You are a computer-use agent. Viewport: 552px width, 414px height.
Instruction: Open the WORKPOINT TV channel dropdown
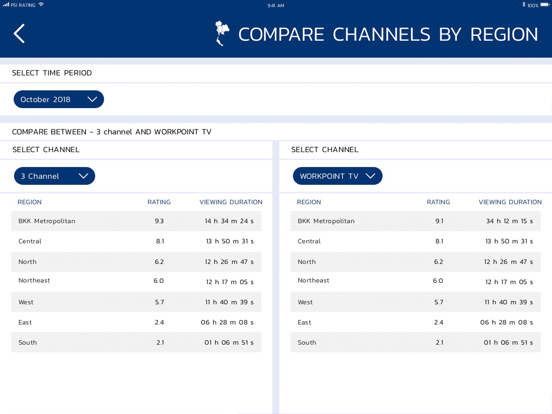point(338,176)
